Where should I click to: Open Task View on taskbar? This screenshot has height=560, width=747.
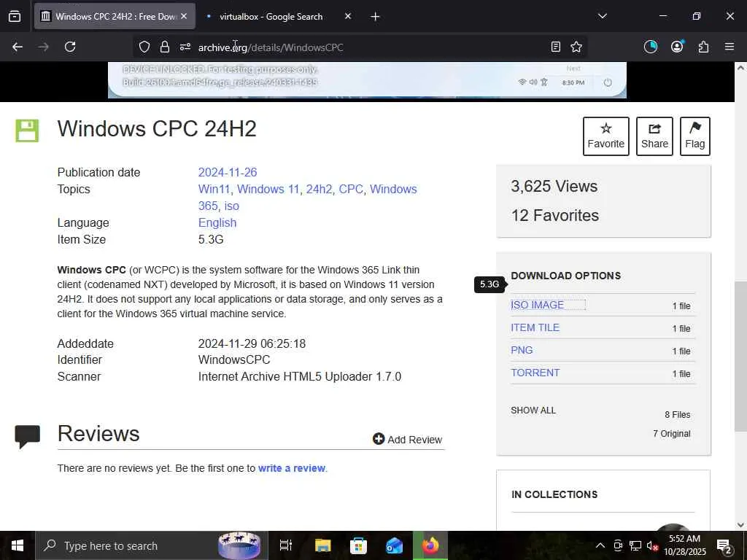[285, 545]
